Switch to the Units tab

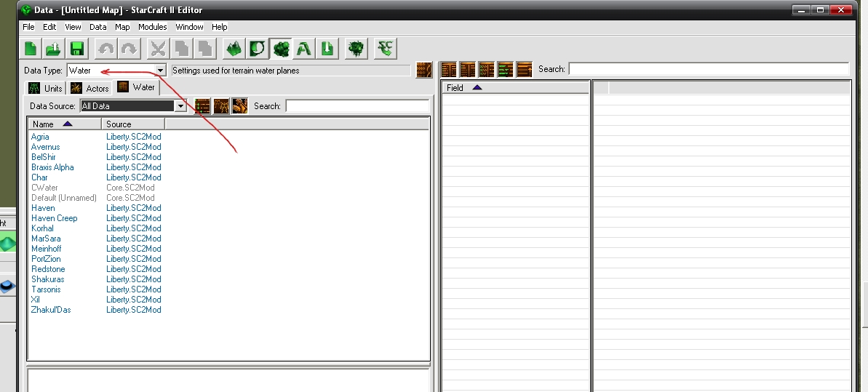pyautogui.click(x=46, y=88)
